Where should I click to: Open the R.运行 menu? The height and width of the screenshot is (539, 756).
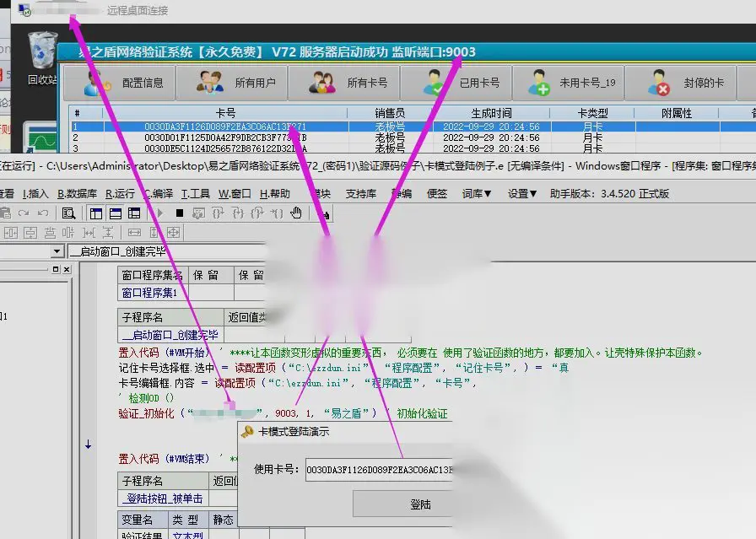coord(120,194)
